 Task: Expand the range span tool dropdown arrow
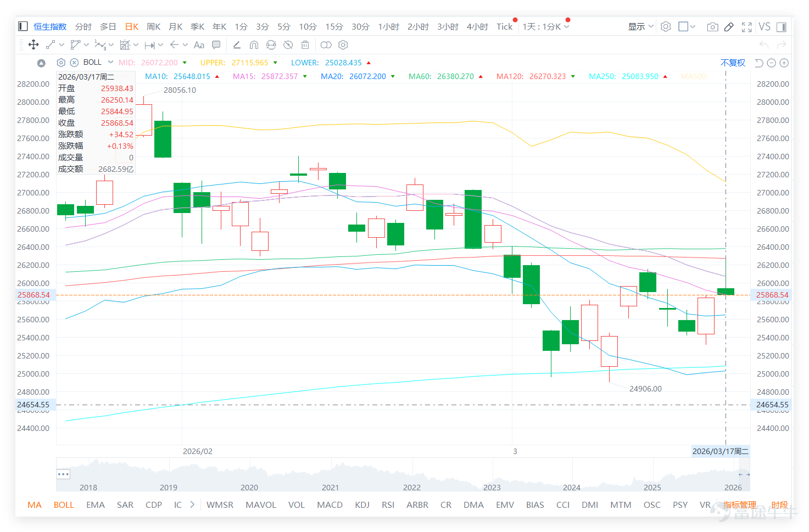coord(160,45)
